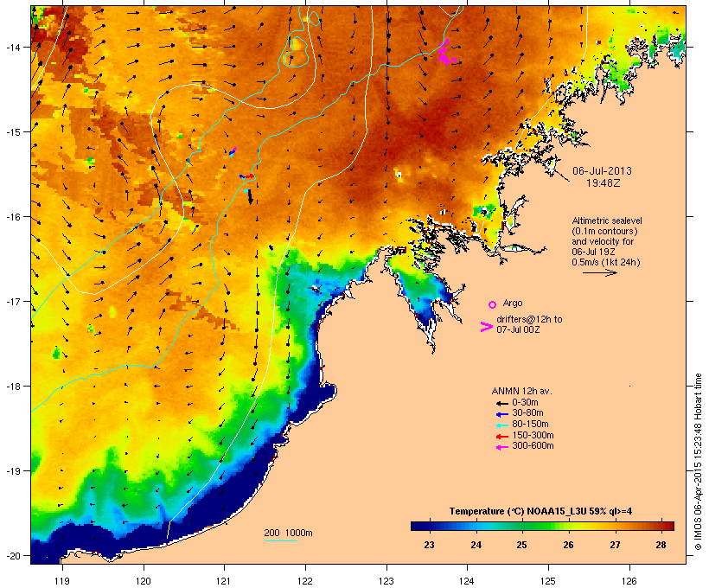Click the magenta drifter cluster near 14°S
Viewport: 709px width, 588px height.
coord(446,54)
